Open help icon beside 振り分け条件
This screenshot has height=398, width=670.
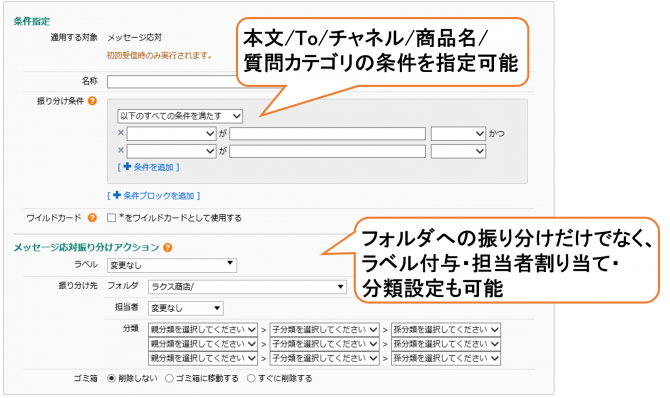point(92,101)
